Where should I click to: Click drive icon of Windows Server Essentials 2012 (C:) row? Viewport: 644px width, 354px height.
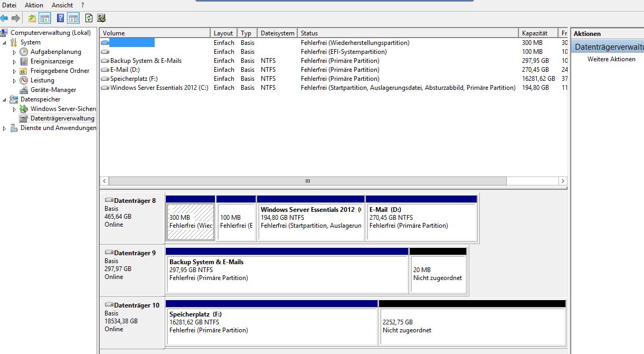point(105,88)
